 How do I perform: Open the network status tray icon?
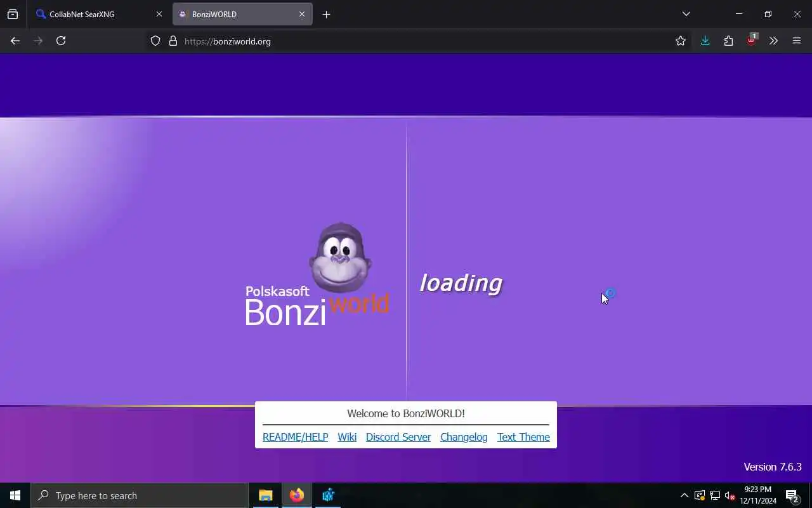pos(715,495)
